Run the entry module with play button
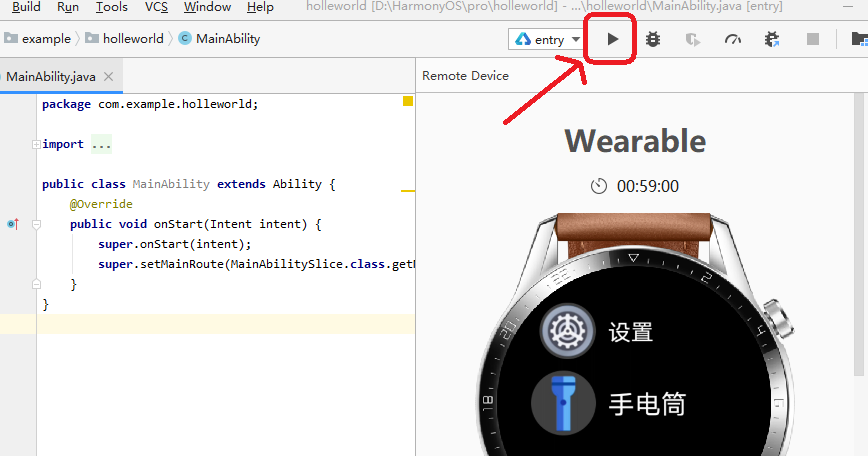 612,39
